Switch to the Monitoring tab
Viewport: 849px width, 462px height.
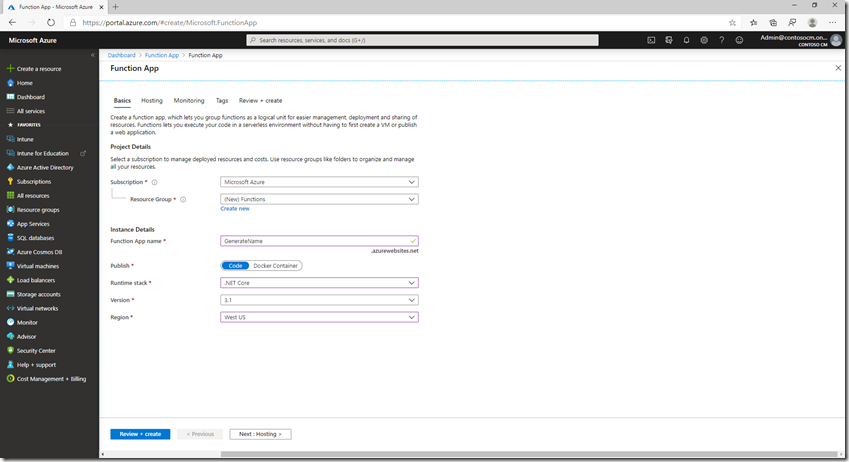[189, 101]
